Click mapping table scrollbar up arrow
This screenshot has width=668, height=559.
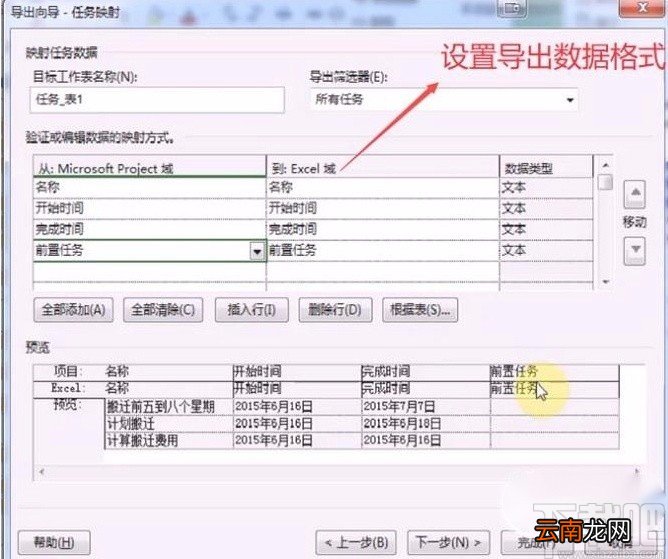[x=605, y=165]
